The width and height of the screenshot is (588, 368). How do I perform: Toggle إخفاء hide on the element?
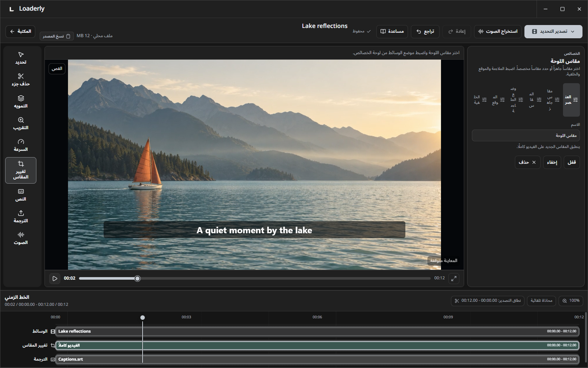point(552,162)
